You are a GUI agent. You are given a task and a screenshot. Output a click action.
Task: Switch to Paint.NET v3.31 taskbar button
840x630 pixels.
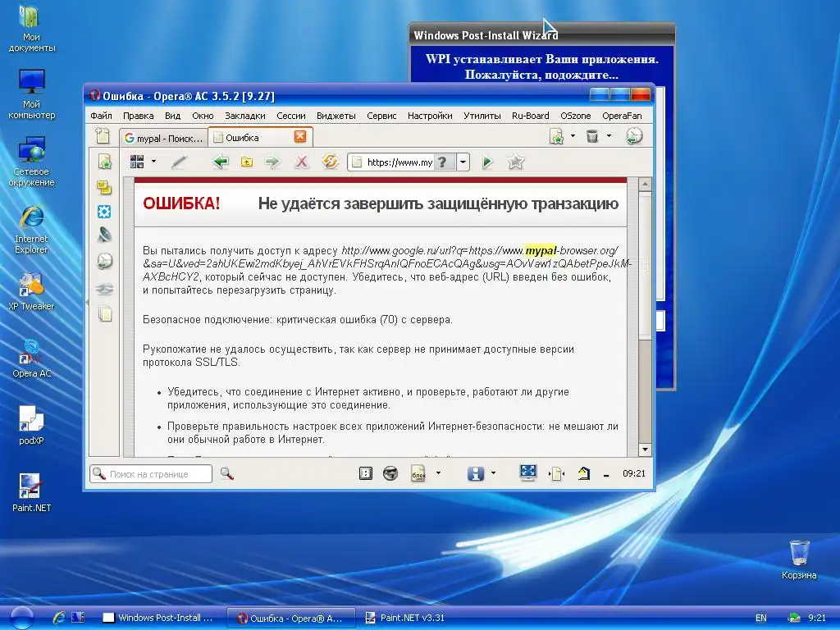pyautogui.click(x=405, y=618)
